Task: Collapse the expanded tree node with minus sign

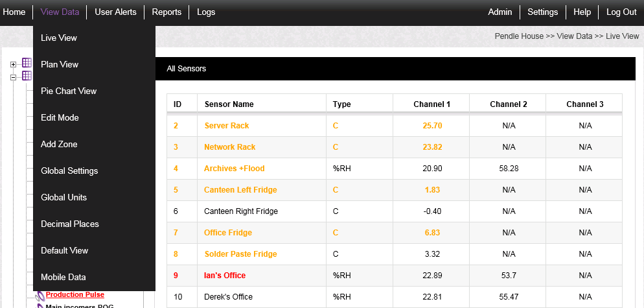Action: [x=13, y=76]
